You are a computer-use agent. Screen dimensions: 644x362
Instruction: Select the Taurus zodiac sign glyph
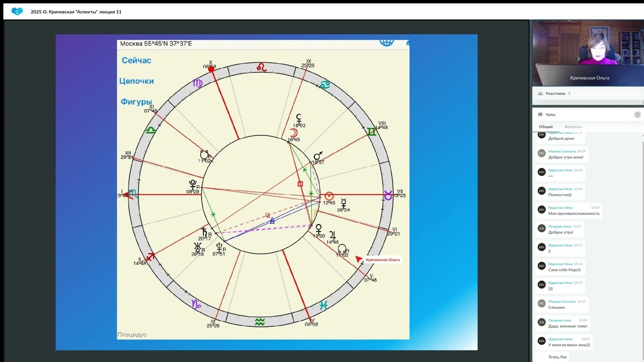click(x=388, y=195)
